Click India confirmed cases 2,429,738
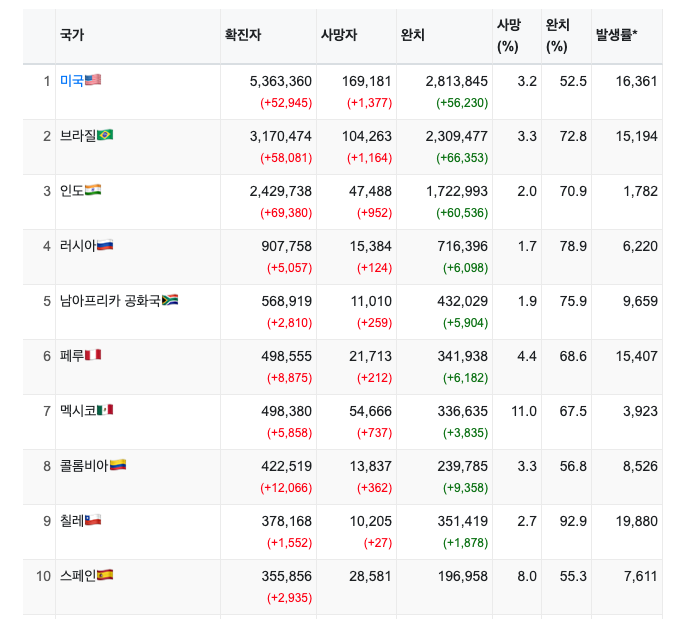The width and height of the screenshot is (684, 619). [x=280, y=191]
